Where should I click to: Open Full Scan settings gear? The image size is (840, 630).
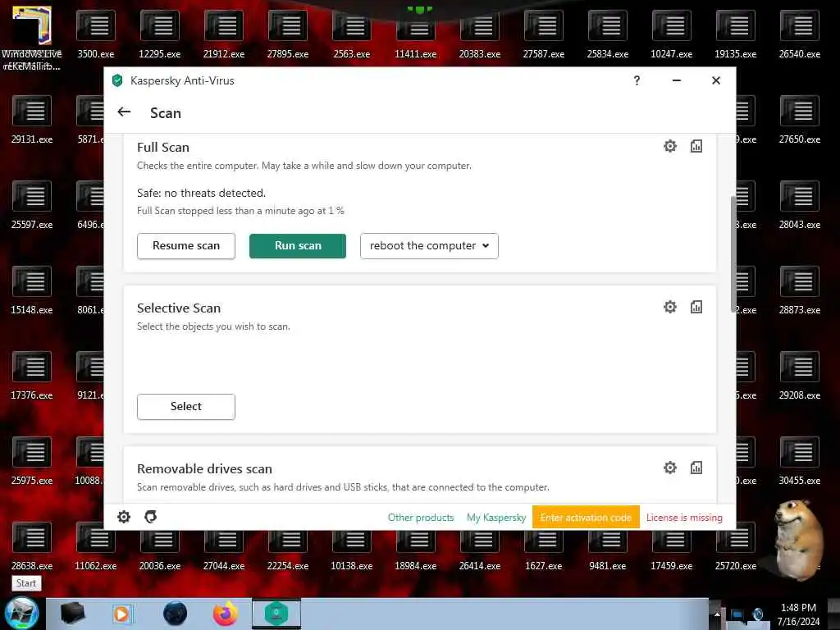(x=669, y=146)
